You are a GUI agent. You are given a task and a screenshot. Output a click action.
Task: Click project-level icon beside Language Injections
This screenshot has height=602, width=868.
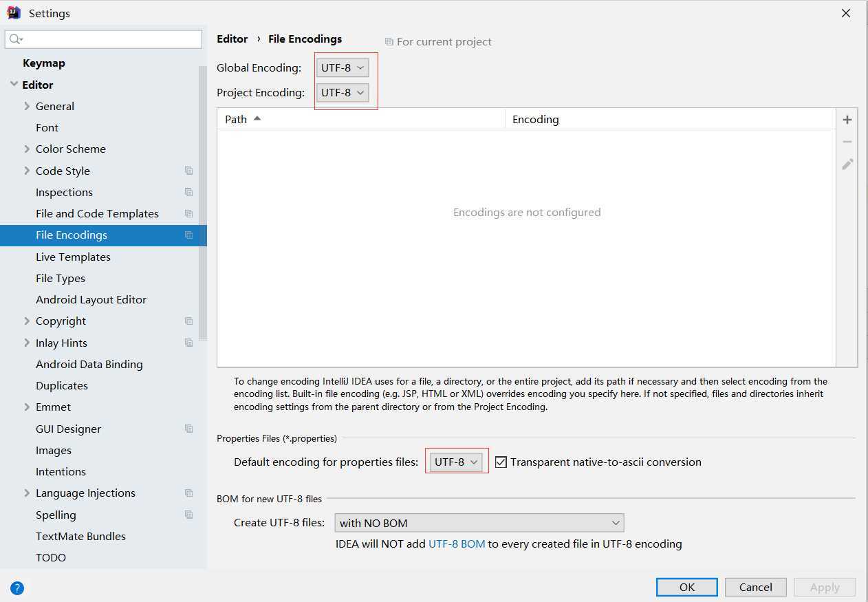188,493
